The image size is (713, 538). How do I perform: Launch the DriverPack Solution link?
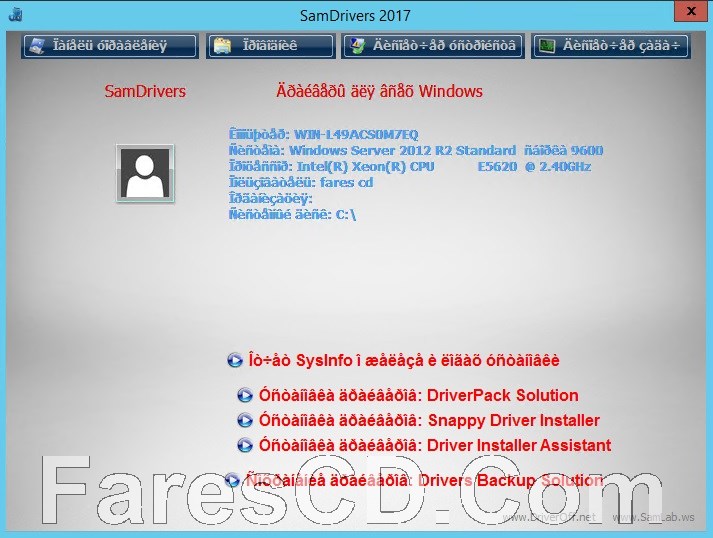click(x=418, y=395)
